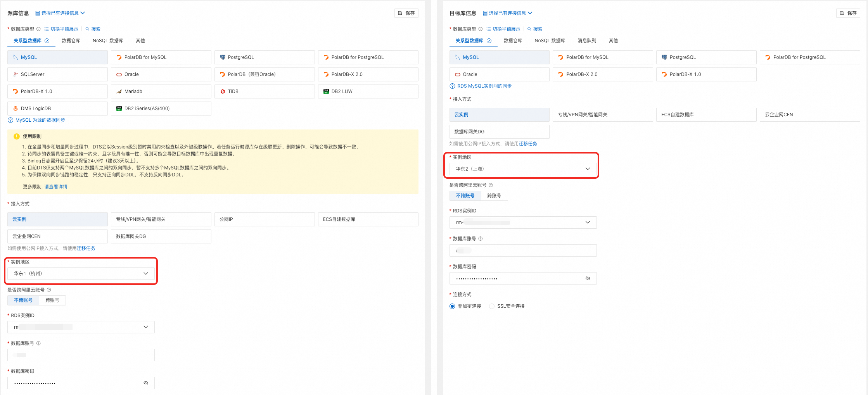Select PolarDB for MySQL as source database
The width and height of the screenshot is (868, 395).
click(161, 57)
